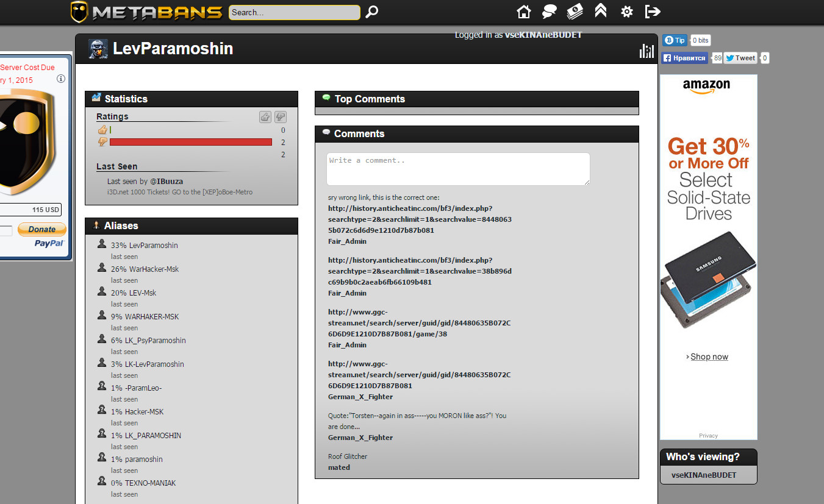The image size is (824, 504).
Task: Click the search magnifier icon
Action: click(371, 12)
